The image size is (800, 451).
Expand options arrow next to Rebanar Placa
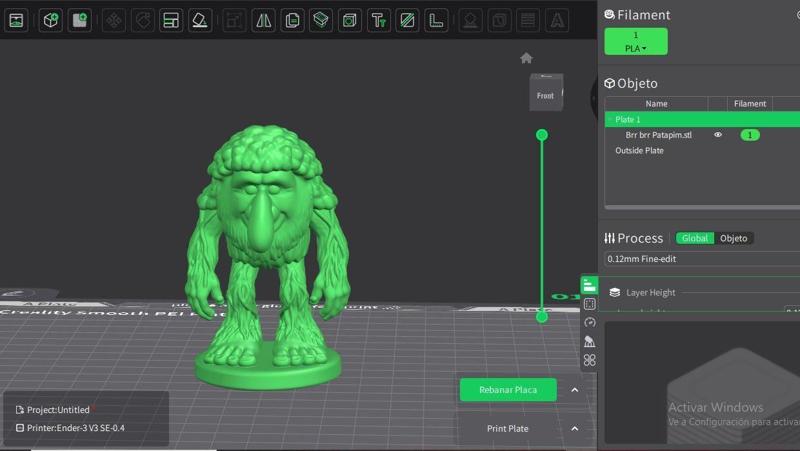point(574,390)
